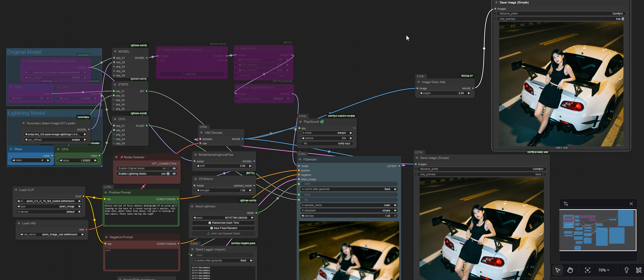The height and width of the screenshot is (280, 644).
Task: Switch to the hand pan tool
Action: pyautogui.click(x=570, y=270)
